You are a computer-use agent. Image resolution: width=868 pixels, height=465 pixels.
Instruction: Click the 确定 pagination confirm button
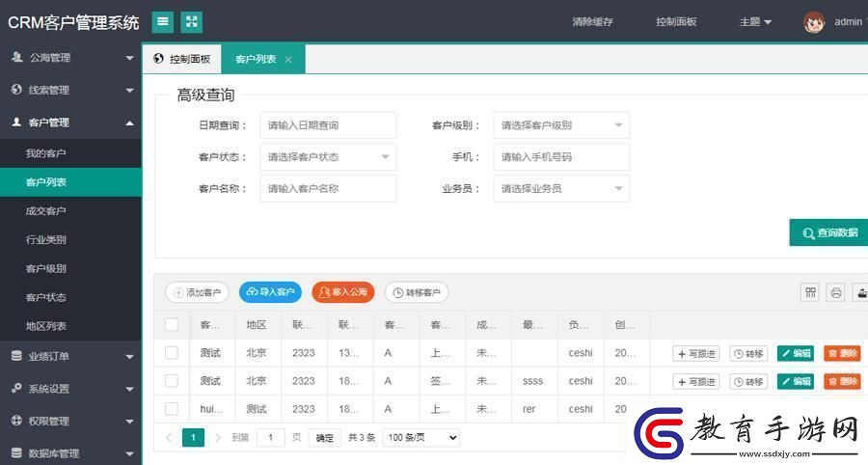click(x=324, y=437)
